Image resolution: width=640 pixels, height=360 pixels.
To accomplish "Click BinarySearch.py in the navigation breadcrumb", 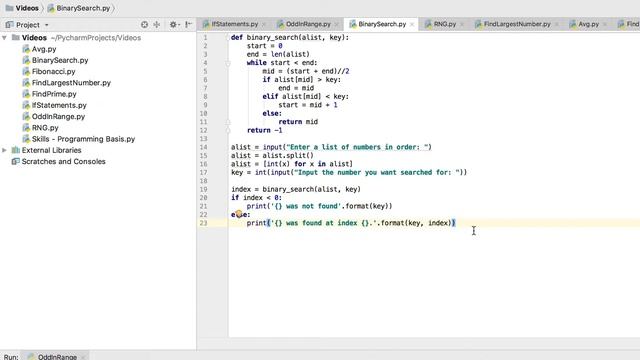I will pyautogui.click(x=83, y=8).
